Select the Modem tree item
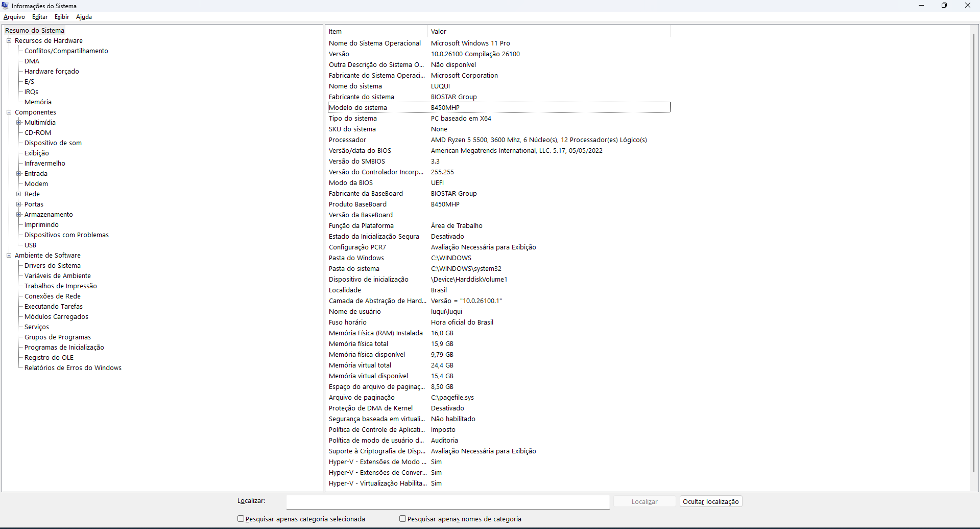Image resolution: width=980 pixels, height=529 pixels. point(36,184)
